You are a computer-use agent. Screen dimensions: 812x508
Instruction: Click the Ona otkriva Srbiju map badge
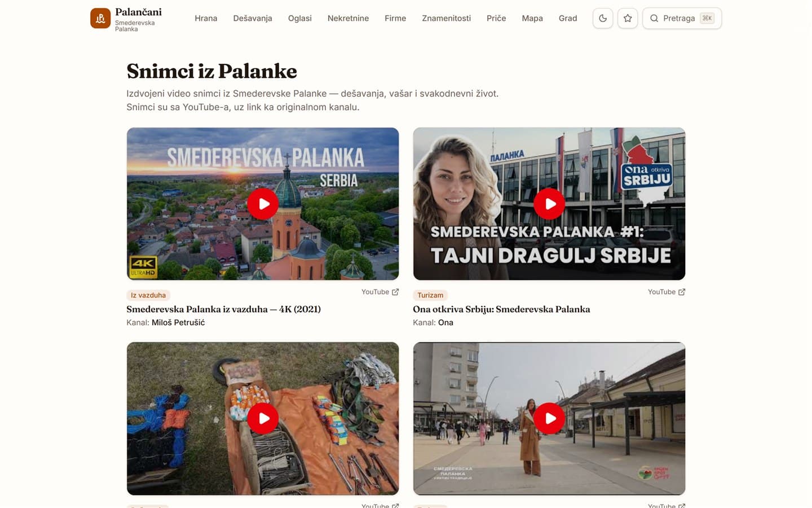(x=647, y=170)
